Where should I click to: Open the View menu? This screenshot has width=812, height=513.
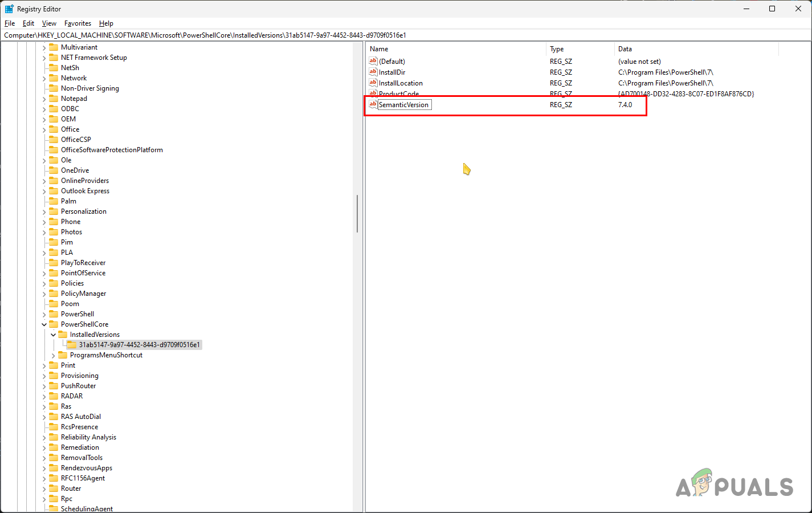coord(48,23)
